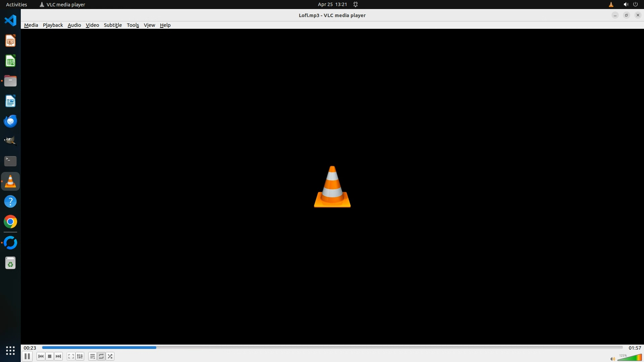The height and width of the screenshot is (362, 644).
Task: Expand the Subtitle menu
Action: click(113, 25)
